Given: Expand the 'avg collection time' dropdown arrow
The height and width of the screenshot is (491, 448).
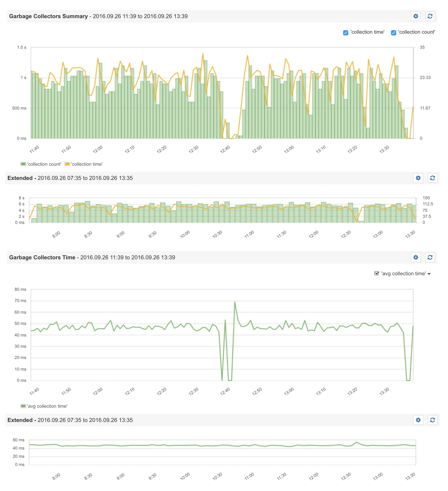Looking at the screenshot, I should tap(429, 274).
